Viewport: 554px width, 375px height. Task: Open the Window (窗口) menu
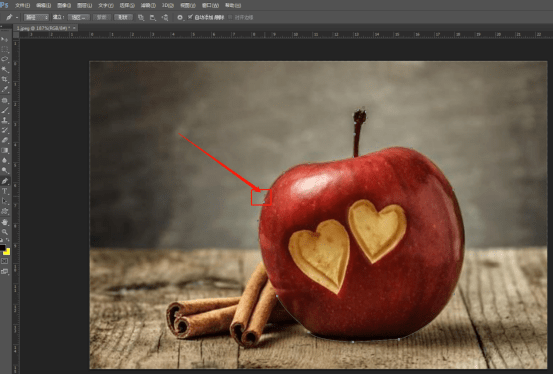pyautogui.click(x=210, y=5)
